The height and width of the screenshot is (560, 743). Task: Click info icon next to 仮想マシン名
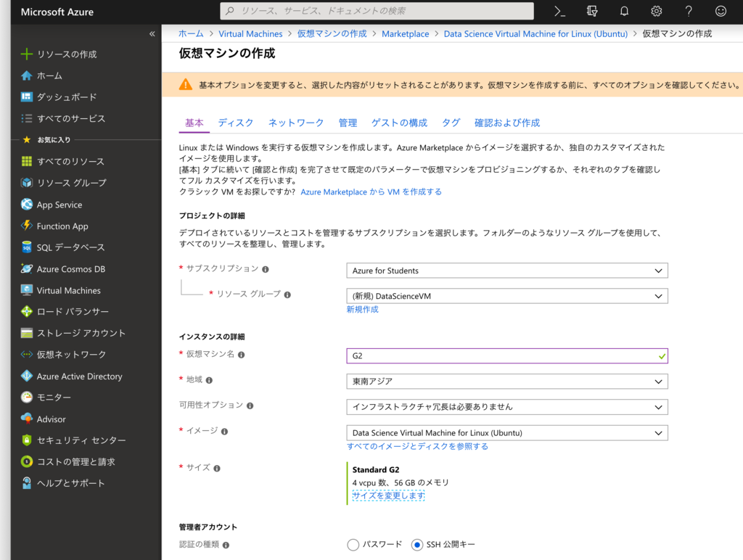(x=241, y=355)
